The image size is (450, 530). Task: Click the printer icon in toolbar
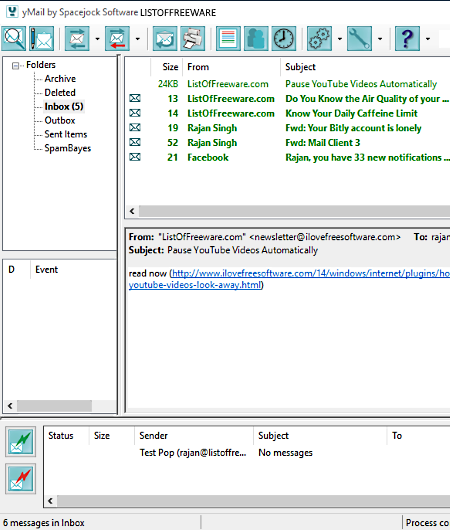(193, 39)
